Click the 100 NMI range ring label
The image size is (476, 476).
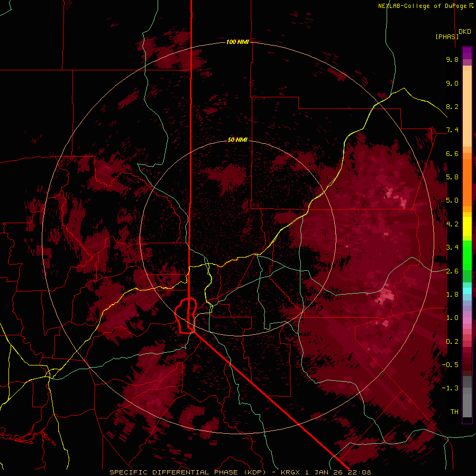click(237, 42)
